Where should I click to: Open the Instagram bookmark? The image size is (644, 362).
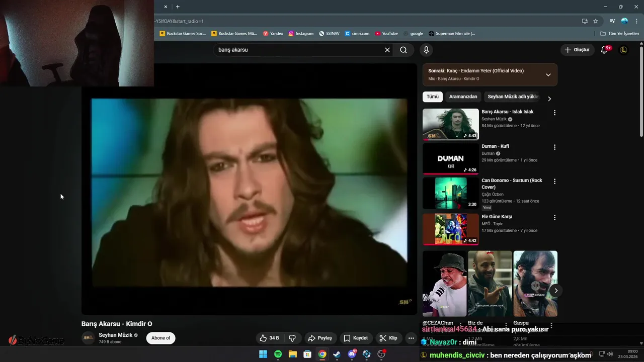[301, 34]
